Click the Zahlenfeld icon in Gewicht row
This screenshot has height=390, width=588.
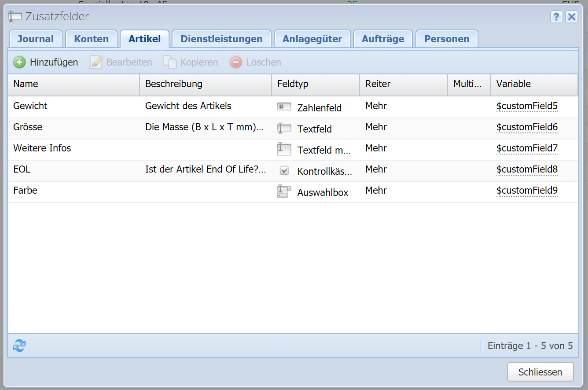point(284,107)
